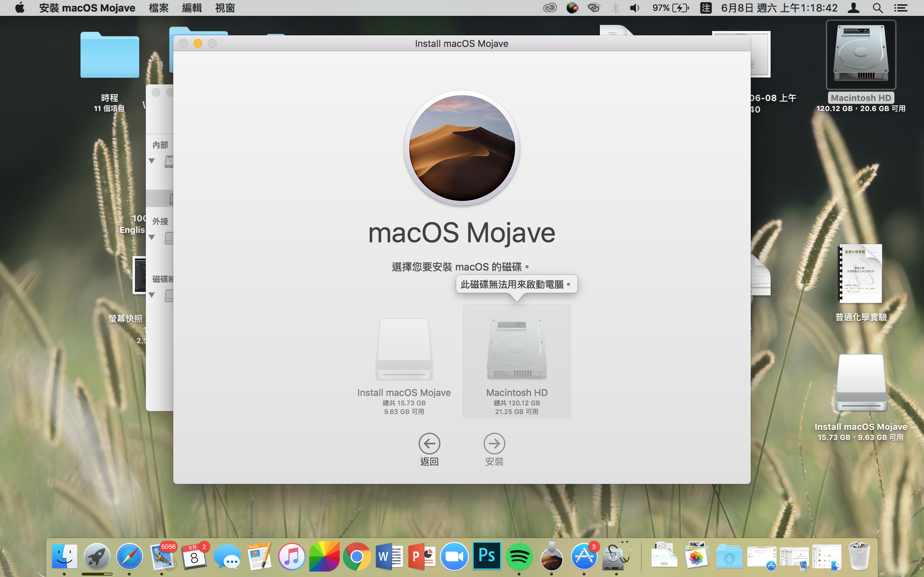Collapse the 外接 disk disclosure triangle
924x577 pixels.
click(152, 238)
